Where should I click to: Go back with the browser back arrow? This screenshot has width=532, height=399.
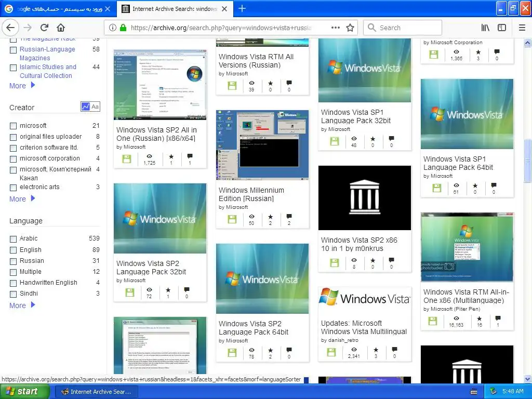10,28
